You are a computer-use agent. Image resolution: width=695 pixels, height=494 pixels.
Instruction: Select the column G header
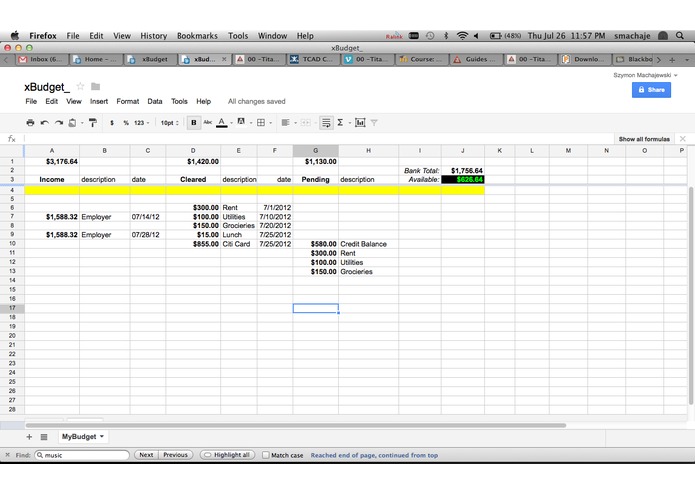tap(316, 151)
